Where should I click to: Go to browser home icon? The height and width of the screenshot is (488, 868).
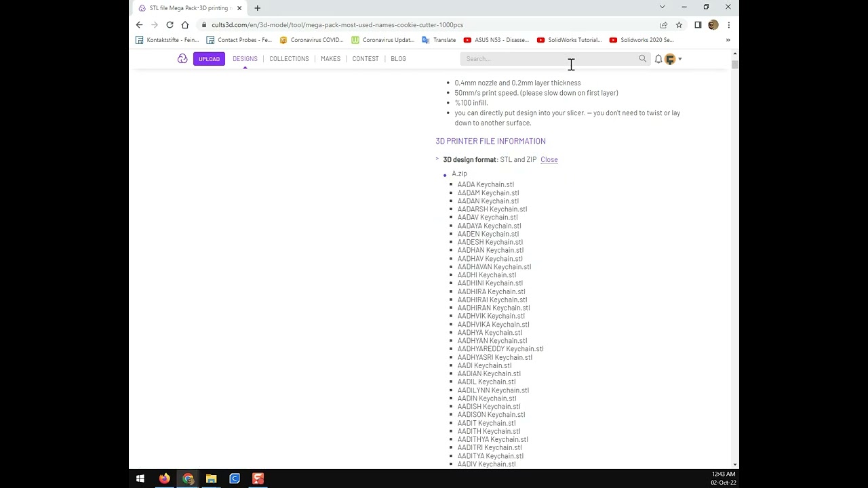(185, 25)
